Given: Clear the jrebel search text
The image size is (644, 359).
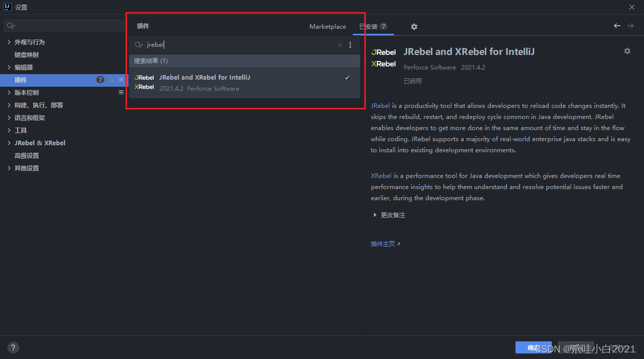Looking at the screenshot, I should (x=340, y=45).
